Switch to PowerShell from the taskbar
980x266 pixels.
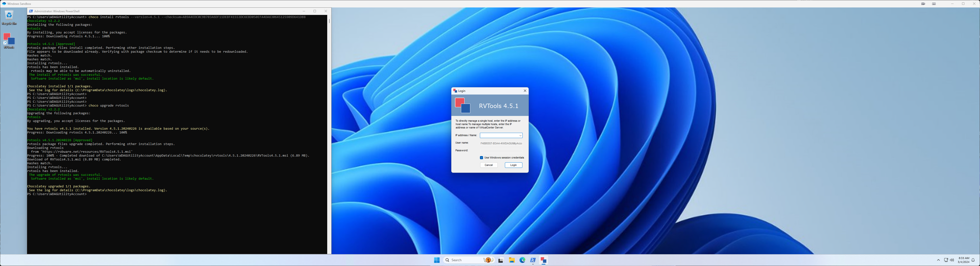pos(532,260)
